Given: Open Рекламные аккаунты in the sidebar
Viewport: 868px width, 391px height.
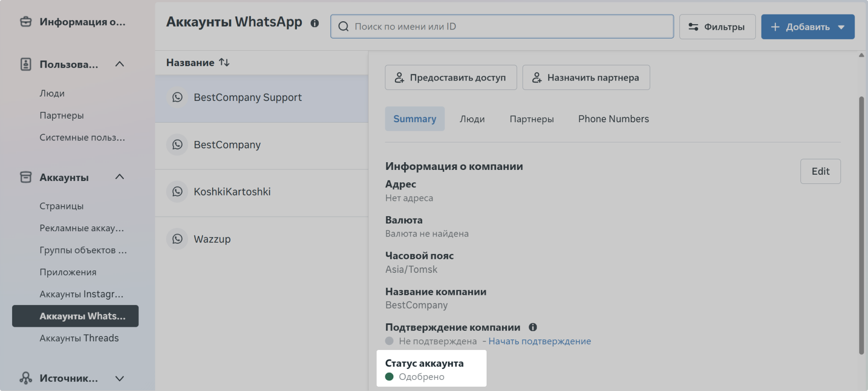Looking at the screenshot, I should click(82, 228).
